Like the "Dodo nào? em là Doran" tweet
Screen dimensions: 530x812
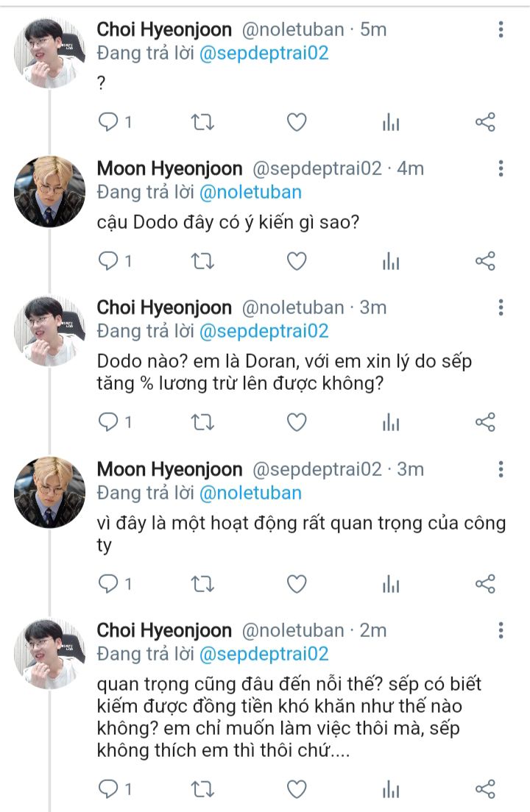click(296, 422)
